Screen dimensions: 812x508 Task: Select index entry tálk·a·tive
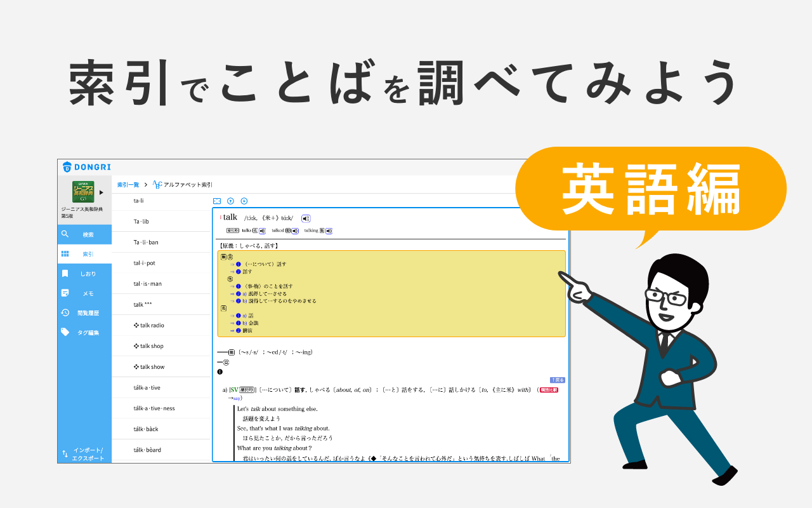point(161,387)
